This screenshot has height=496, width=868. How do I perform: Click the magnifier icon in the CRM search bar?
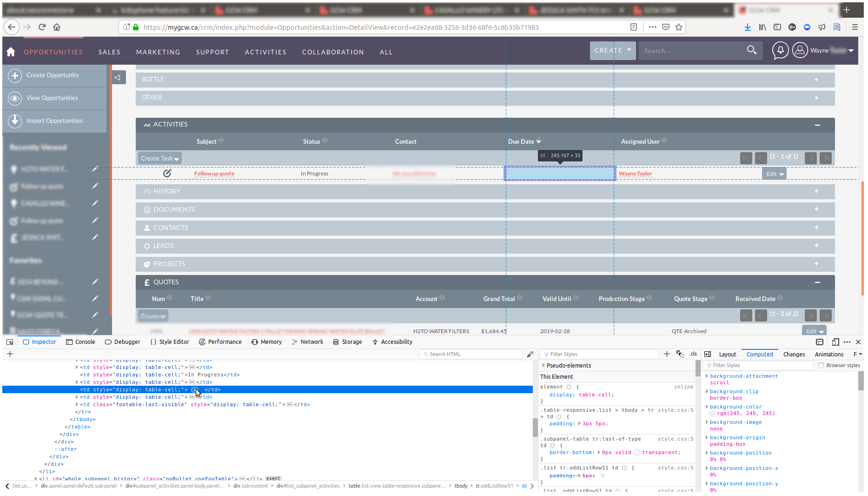[x=752, y=50]
